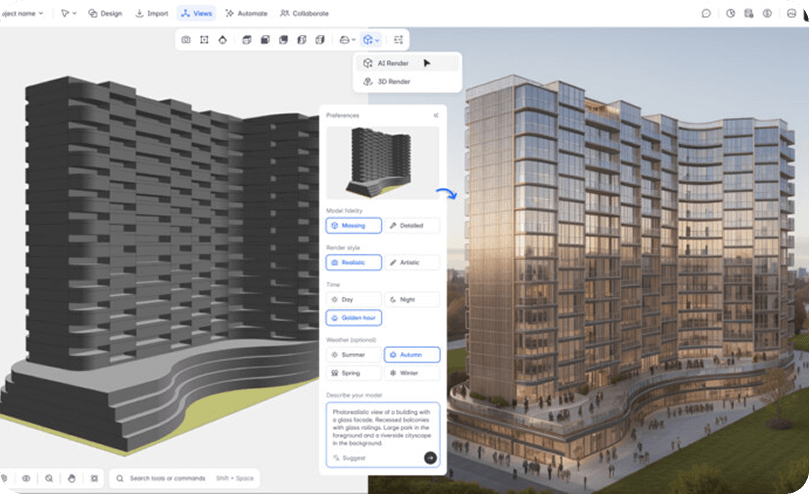The width and height of the screenshot is (809, 494).
Task: Click the model preview thumbnail in Preferences
Action: coord(382,162)
